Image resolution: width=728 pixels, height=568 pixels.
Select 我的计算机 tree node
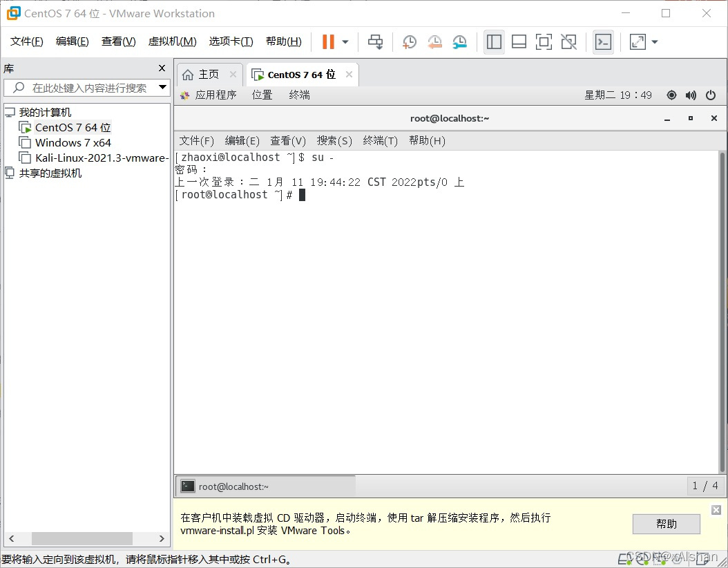click(x=45, y=113)
